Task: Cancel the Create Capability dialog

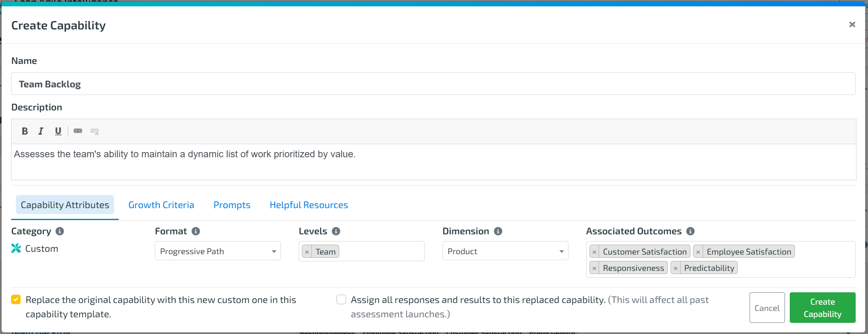Action: 767,308
